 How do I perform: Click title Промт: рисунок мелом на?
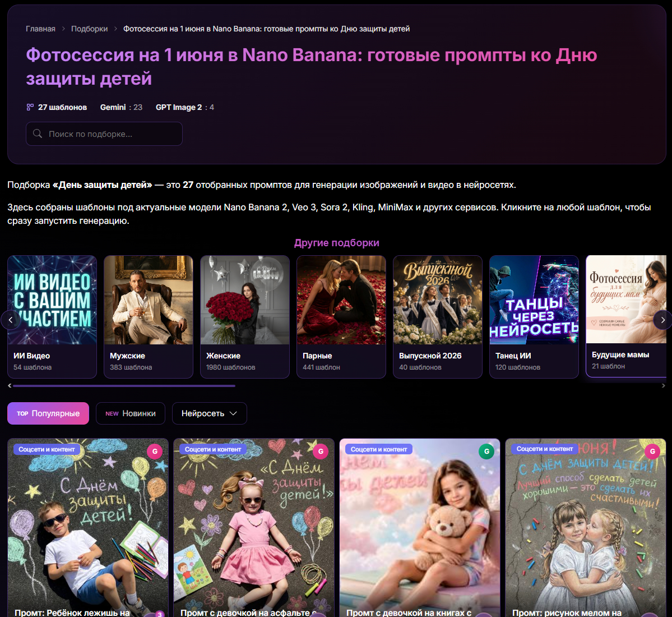(567, 613)
